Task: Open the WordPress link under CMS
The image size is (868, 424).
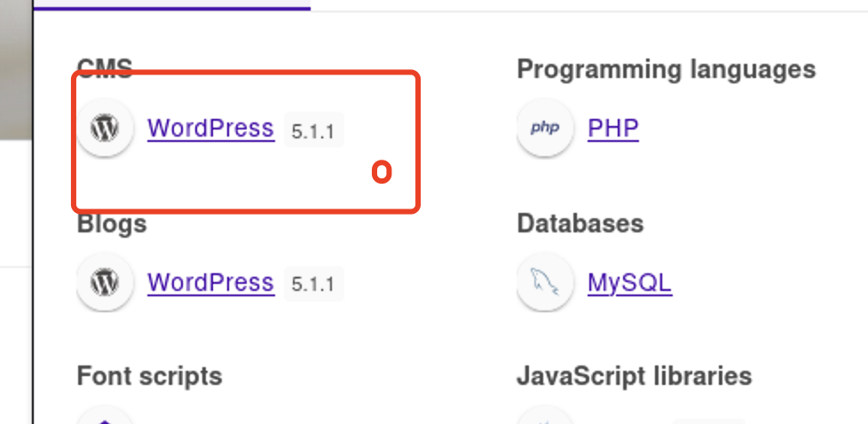Action: [211, 129]
